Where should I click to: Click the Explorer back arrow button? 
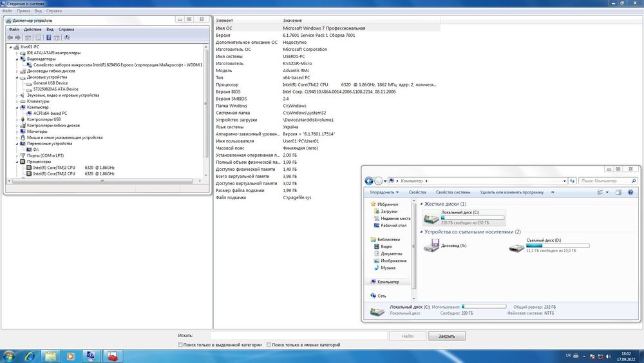[x=369, y=181]
